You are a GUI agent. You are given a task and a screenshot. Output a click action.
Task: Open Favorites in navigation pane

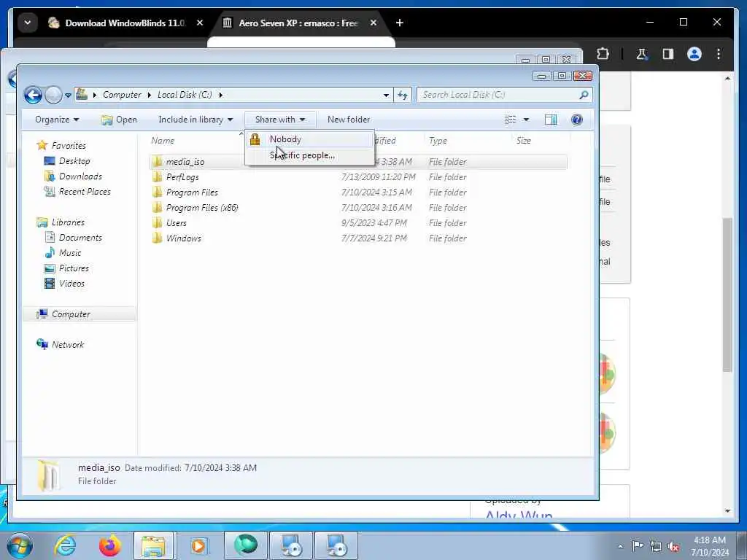(69, 146)
